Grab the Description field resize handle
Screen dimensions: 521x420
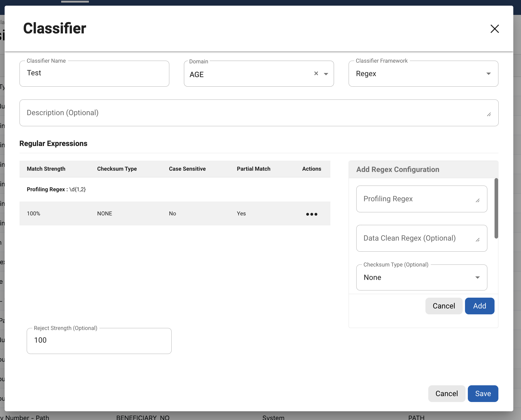tap(489, 115)
